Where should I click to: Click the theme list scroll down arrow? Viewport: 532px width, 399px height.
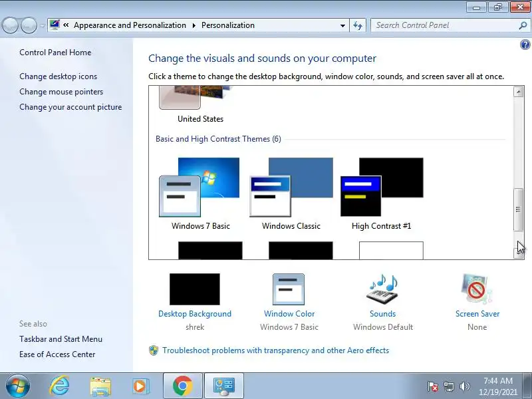[519, 253]
